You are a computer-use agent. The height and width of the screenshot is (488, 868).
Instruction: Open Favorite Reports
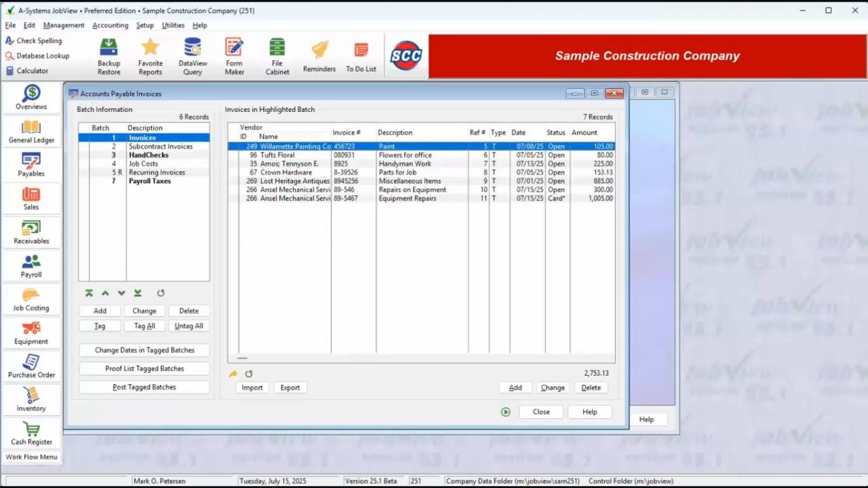tap(151, 56)
